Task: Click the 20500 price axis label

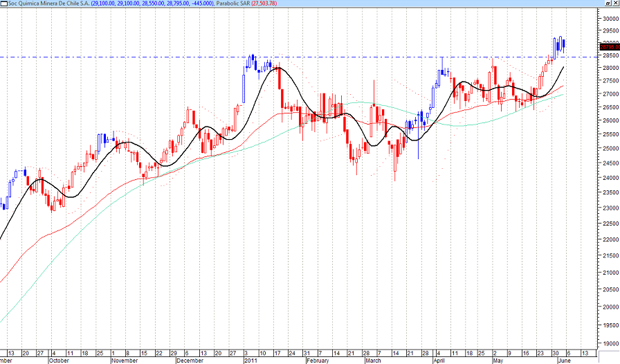Action: 611,290
